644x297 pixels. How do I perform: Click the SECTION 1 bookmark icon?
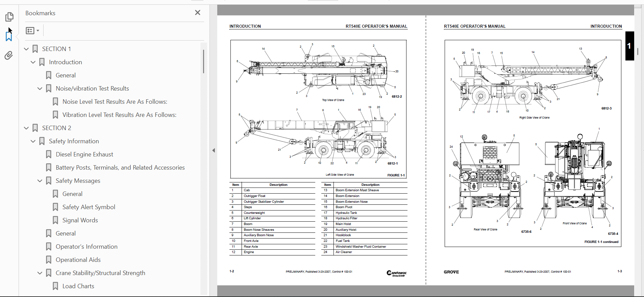point(35,49)
